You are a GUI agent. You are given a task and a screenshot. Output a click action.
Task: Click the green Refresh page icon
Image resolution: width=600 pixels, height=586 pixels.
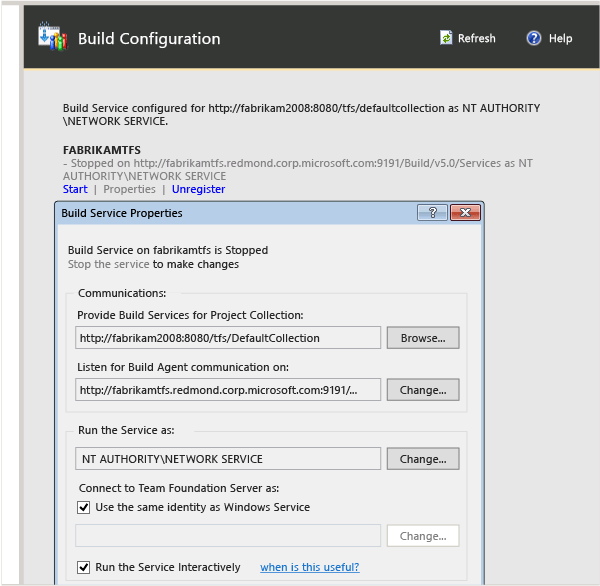[x=446, y=38]
